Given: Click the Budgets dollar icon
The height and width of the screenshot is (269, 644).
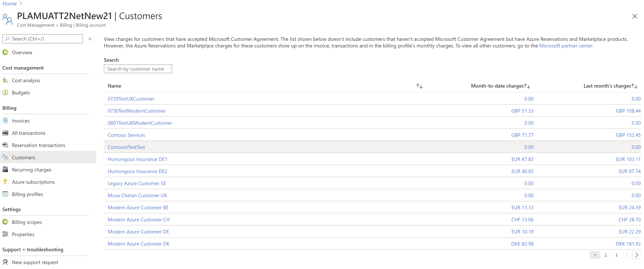Looking at the screenshot, I should coord(5,93).
